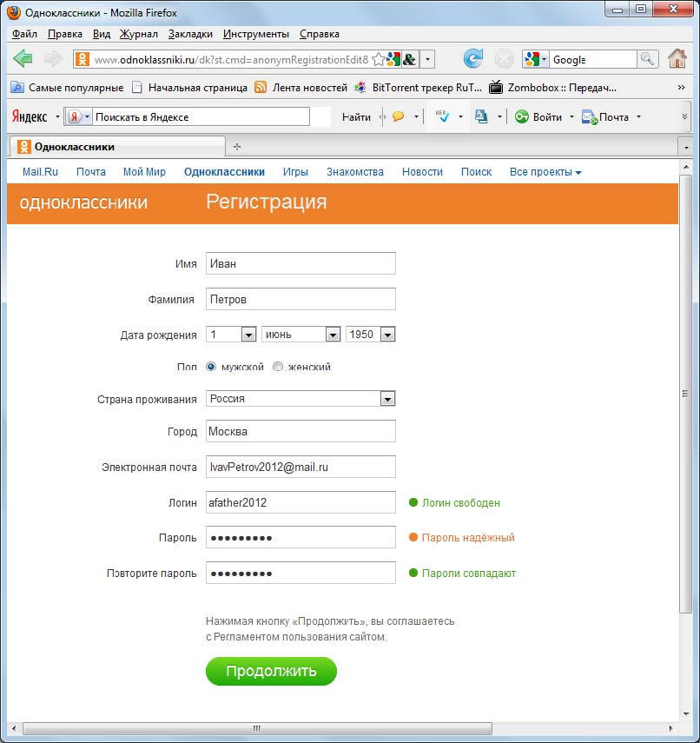Click into the Город input field
This screenshot has height=743, width=700.
pyautogui.click(x=300, y=431)
